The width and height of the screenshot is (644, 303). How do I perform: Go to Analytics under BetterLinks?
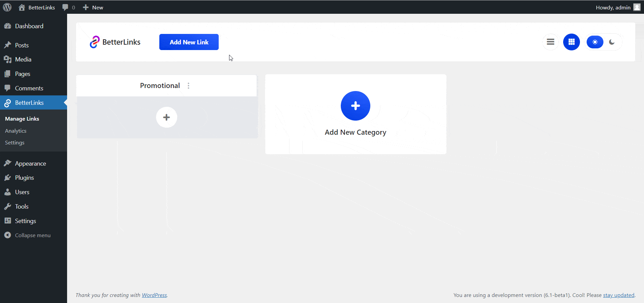tap(16, 131)
